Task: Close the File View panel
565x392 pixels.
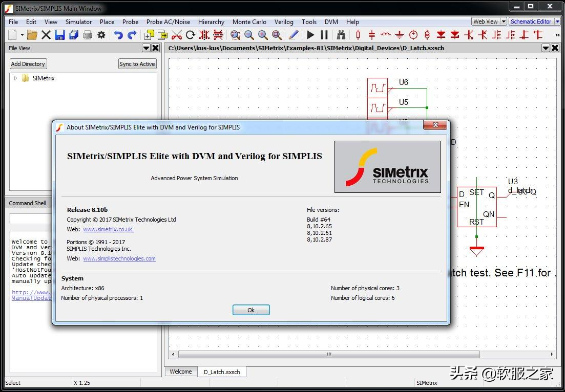Action: [x=156, y=48]
